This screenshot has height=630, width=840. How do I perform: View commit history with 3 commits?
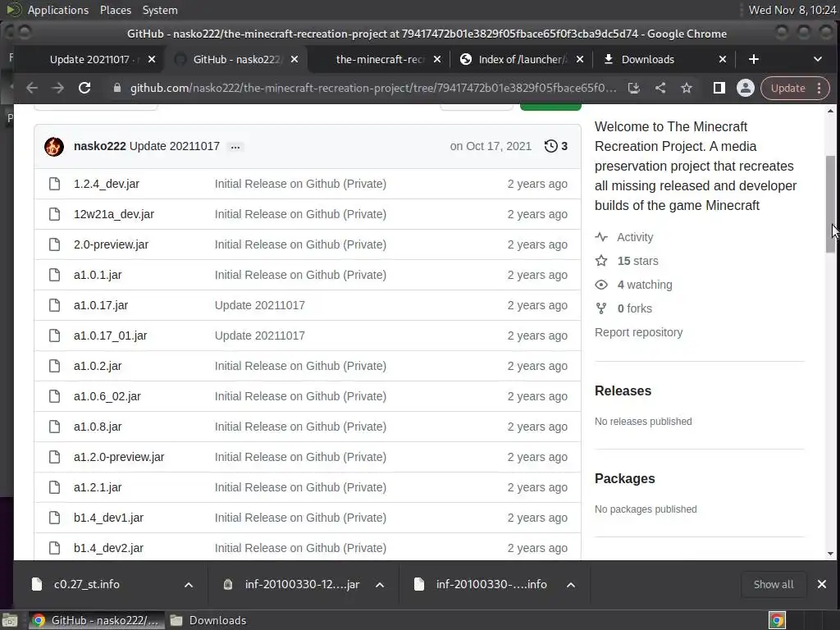556,146
